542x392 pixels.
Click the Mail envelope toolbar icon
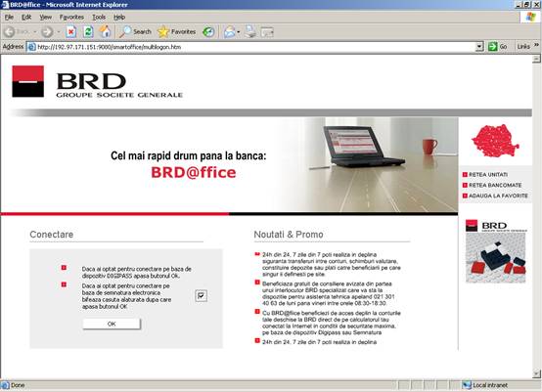click(230, 32)
